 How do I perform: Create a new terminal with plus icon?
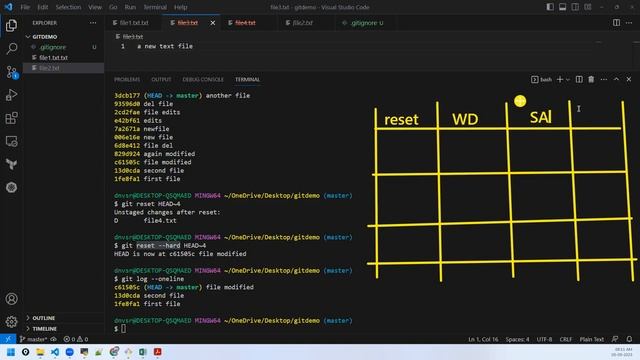point(560,79)
